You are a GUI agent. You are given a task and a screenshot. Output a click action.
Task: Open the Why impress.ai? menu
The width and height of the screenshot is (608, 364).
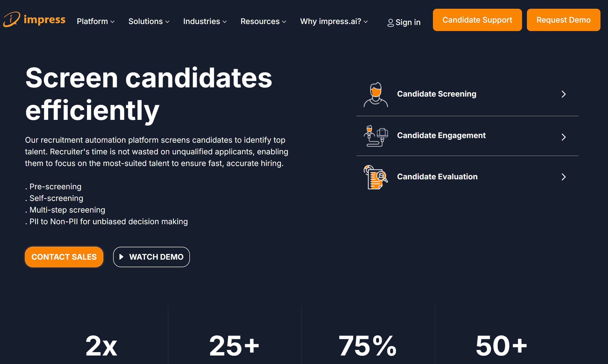[x=334, y=22]
